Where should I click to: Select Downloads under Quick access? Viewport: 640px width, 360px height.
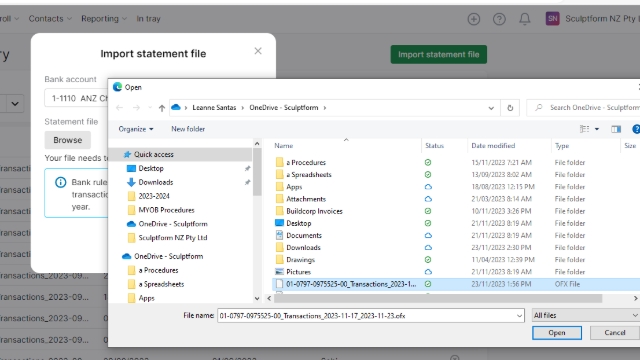[156, 182]
